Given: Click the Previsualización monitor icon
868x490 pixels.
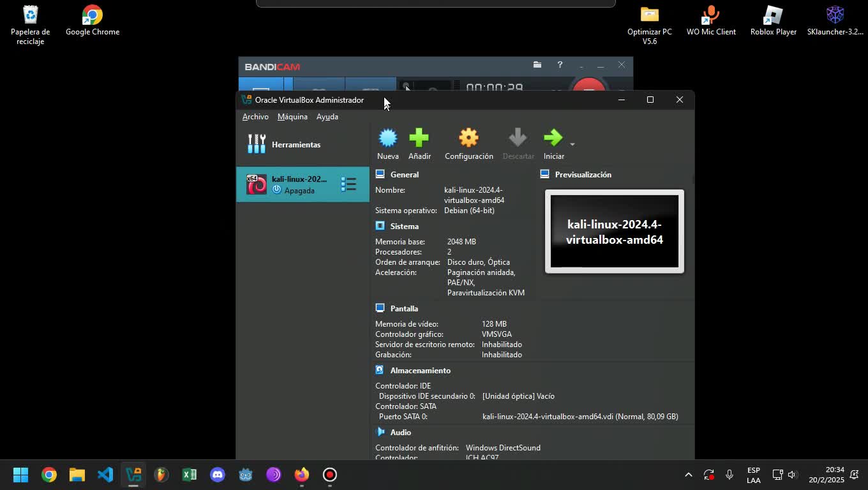Looking at the screenshot, I should pos(544,174).
